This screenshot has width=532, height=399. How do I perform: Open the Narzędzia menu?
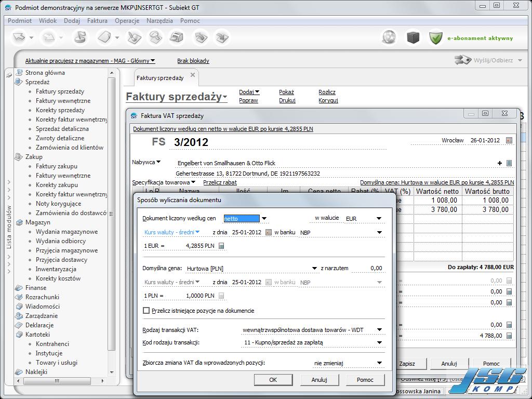[x=160, y=21]
